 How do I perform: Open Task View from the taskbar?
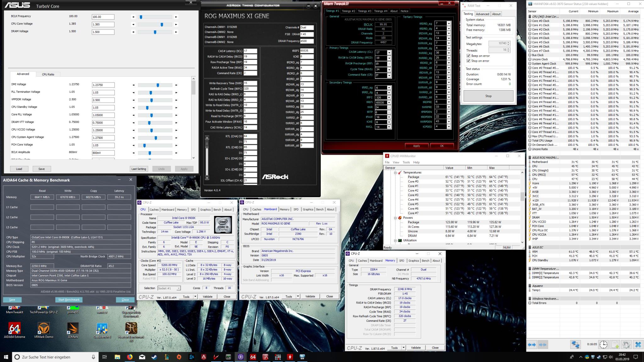point(105,357)
